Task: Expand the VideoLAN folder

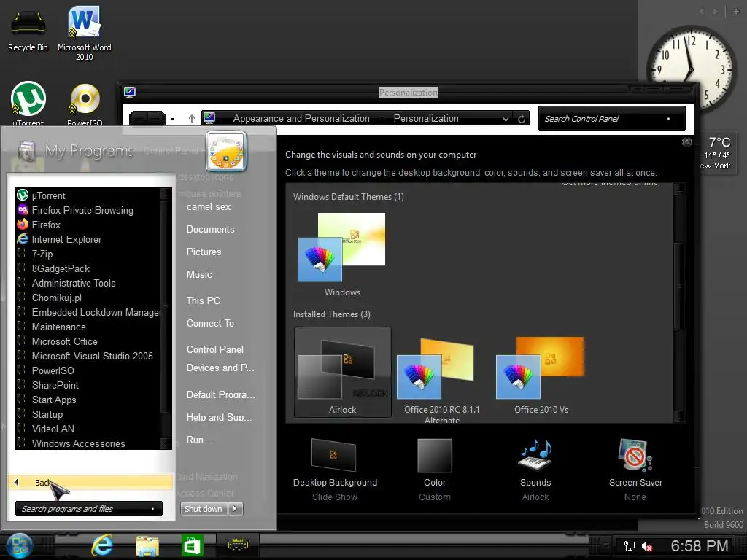Action: point(88,429)
